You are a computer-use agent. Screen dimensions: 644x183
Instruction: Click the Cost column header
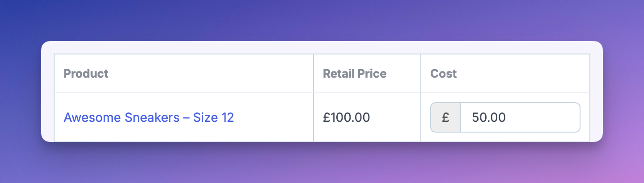[x=443, y=74]
